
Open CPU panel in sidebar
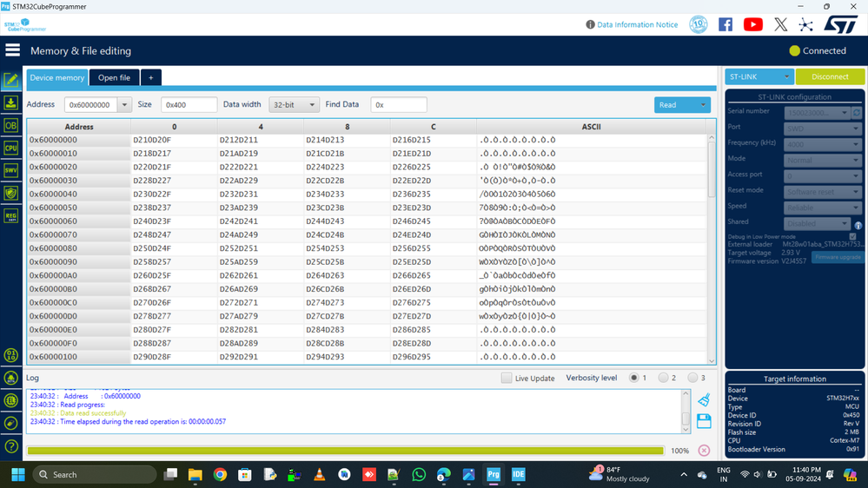coord(11,148)
